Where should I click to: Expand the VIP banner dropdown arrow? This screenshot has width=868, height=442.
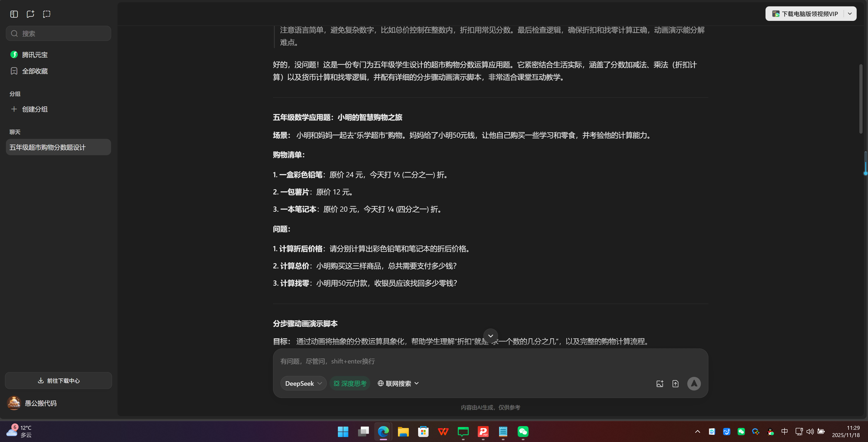tap(850, 13)
